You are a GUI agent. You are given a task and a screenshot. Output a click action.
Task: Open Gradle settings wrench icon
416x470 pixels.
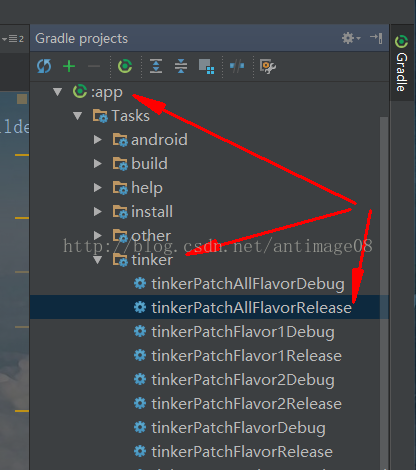tap(268, 66)
